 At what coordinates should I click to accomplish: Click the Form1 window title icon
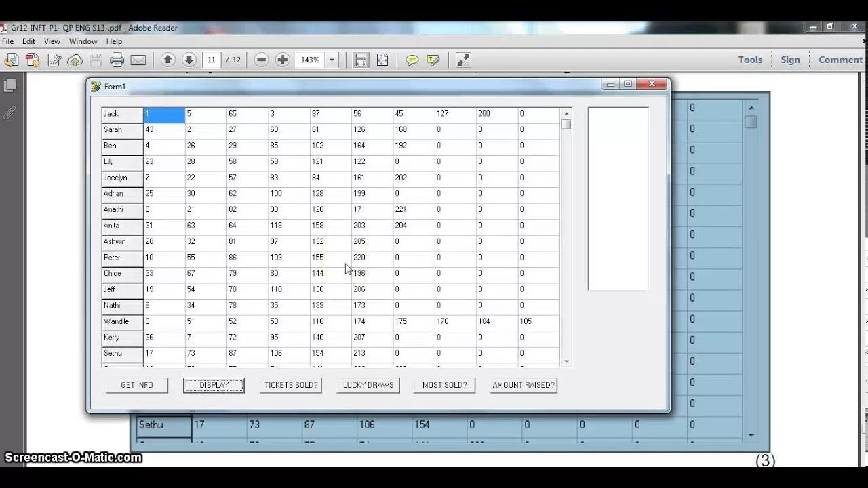[x=96, y=86]
